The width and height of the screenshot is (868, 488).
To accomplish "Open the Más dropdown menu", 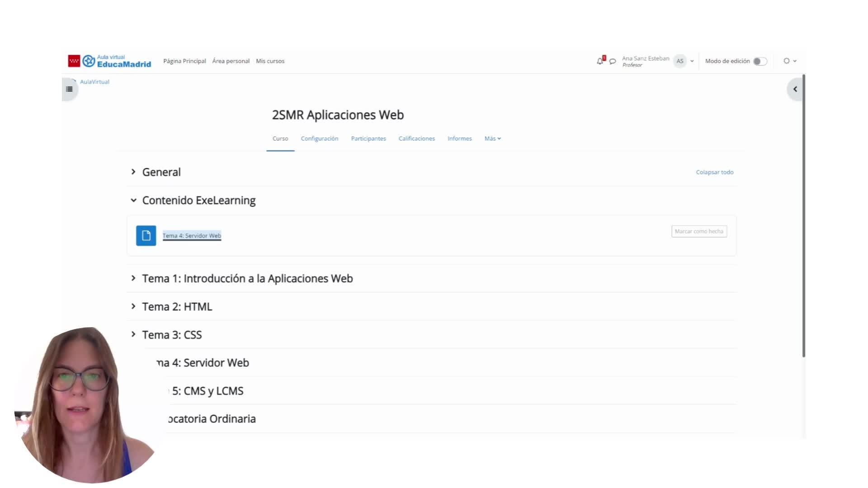I will click(x=492, y=138).
